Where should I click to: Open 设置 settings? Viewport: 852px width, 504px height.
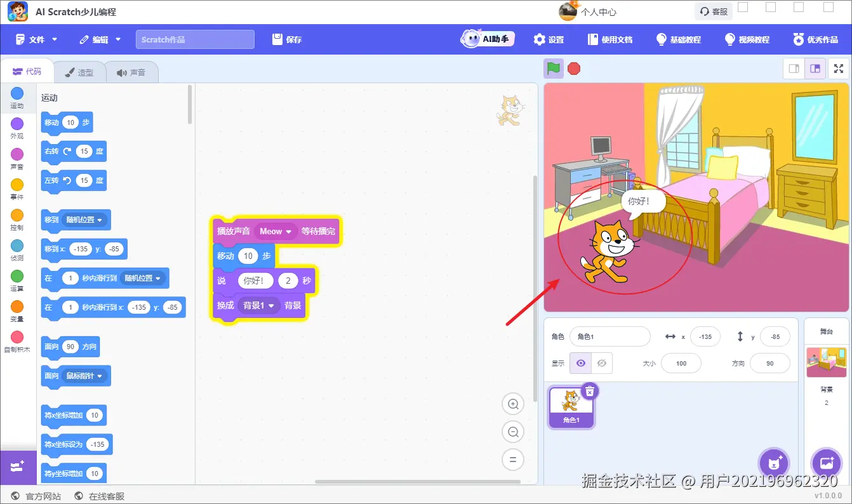[549, 39]
